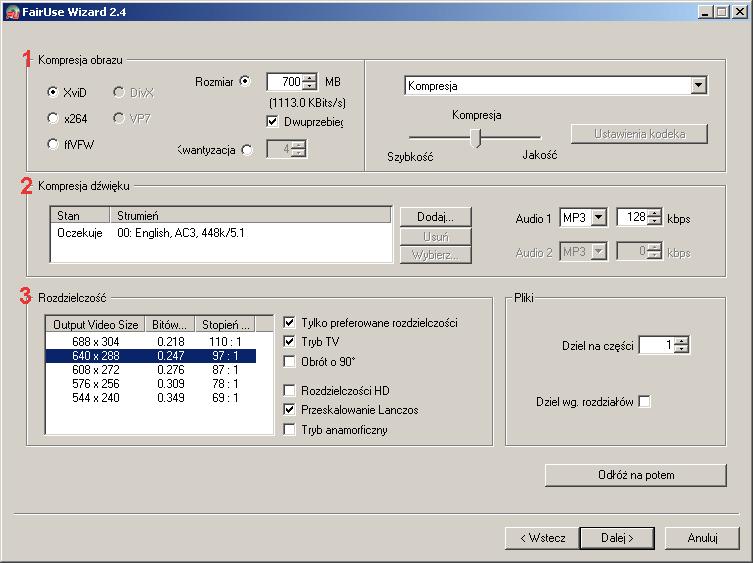Image resolution: width=753 pixels, height=563 pixels.
Task: Click the Dziel na części number field
Action: 657,345
